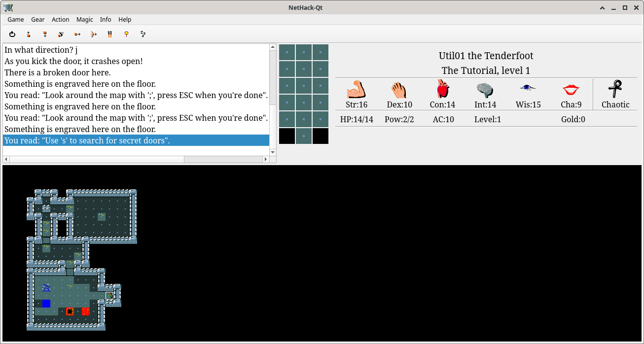
Task: Open the Action menu
Action: click(61, 20)
